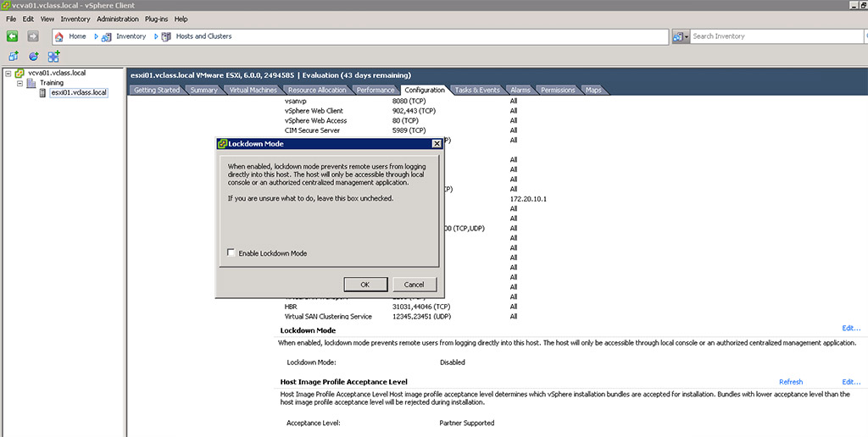This screenshot has height=437, width=868.
Task: Click the Training datacenter icon in the tree
Action: pos(31,83)
